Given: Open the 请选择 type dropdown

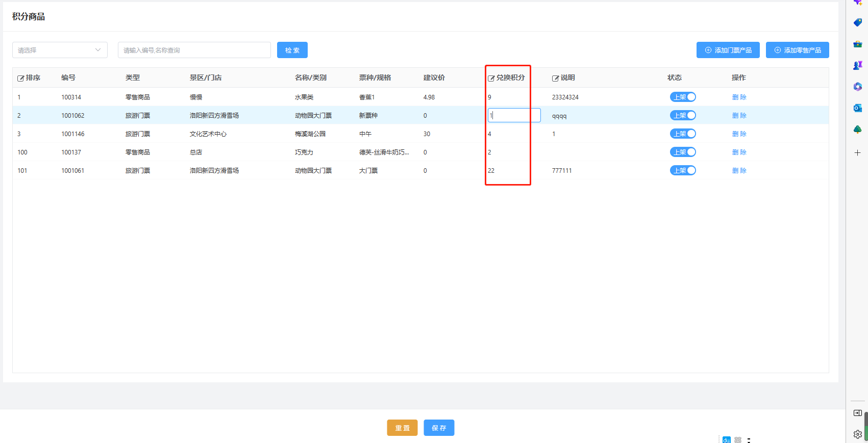Looking at the screenshot, I should coord(60,50).
